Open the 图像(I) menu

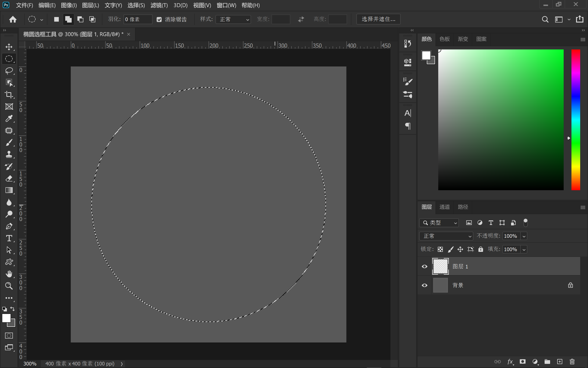[x=69, y=5]
